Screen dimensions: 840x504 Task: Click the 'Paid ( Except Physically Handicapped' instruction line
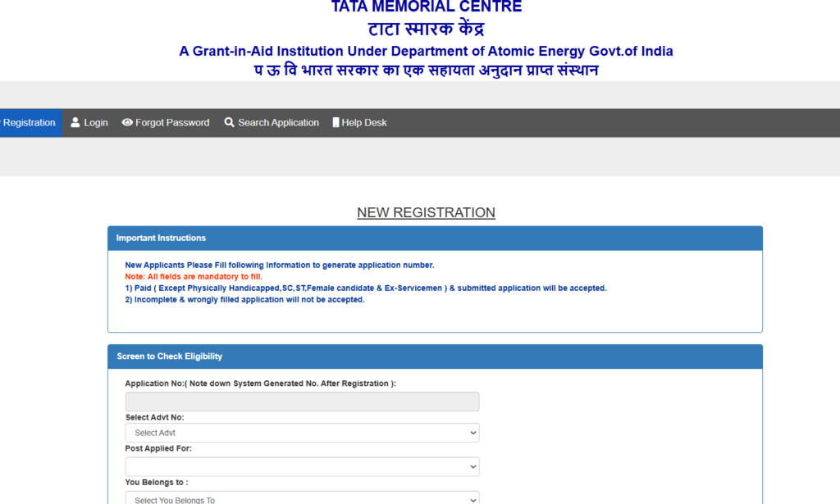pos(366,288)
